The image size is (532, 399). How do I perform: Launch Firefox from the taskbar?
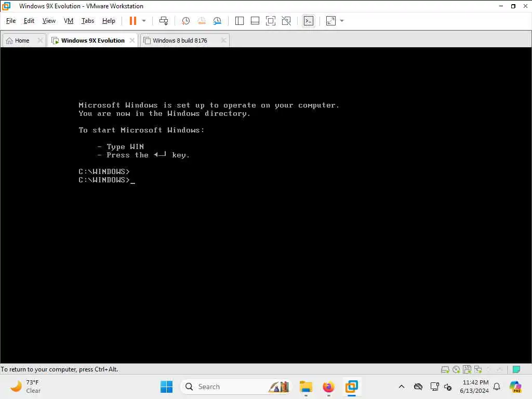[x=328, y=387]
